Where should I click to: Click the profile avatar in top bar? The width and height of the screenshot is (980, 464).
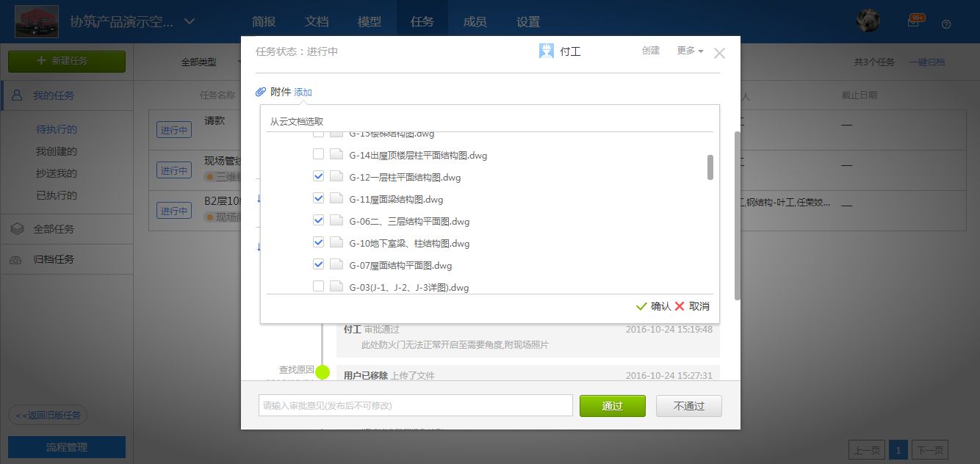868,21
